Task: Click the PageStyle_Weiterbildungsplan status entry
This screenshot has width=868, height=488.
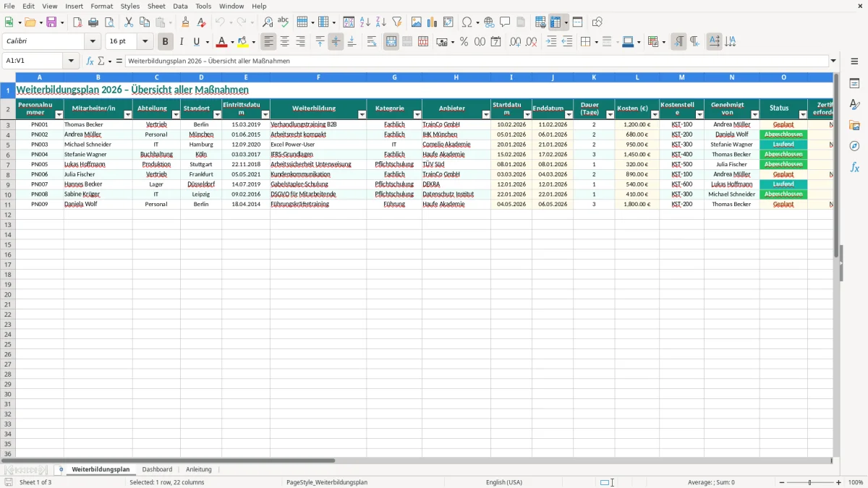Action: coord(327,482)
